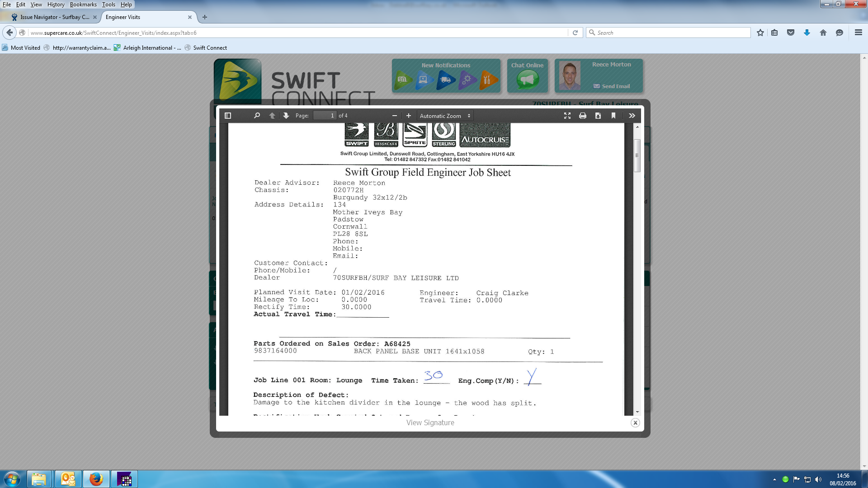The image size is (868, 488).
Task: Click the View Signature link
Action: pyautogui.click(x=430, y=422)
